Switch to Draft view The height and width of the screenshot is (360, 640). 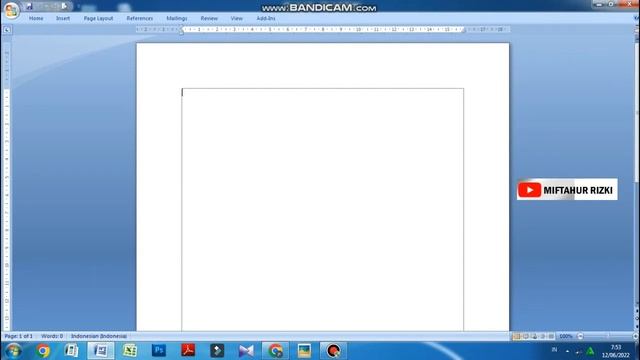(551, 336)
